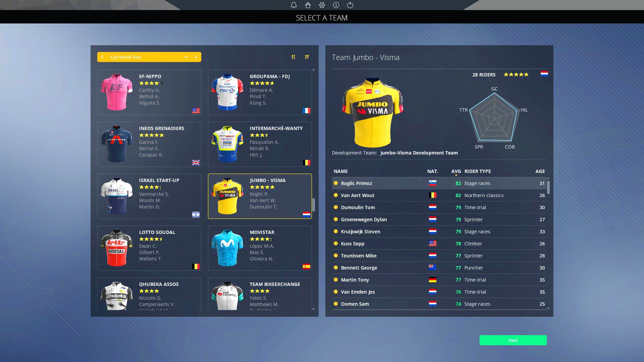Click the GC radar chart label
Viewport: 644px width, 362px height.
click(x=494, y=88)
